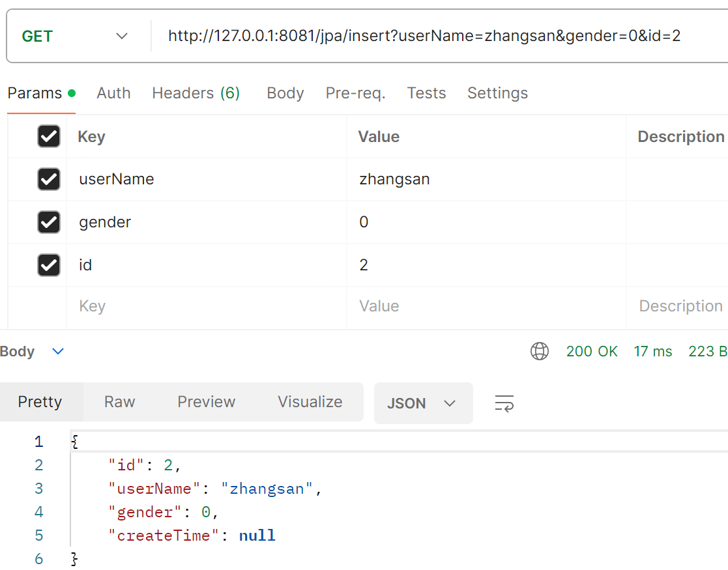The width and height of the screenshot is (728, 570).
Task: Open the GET method dropdown
Action: 74,36
